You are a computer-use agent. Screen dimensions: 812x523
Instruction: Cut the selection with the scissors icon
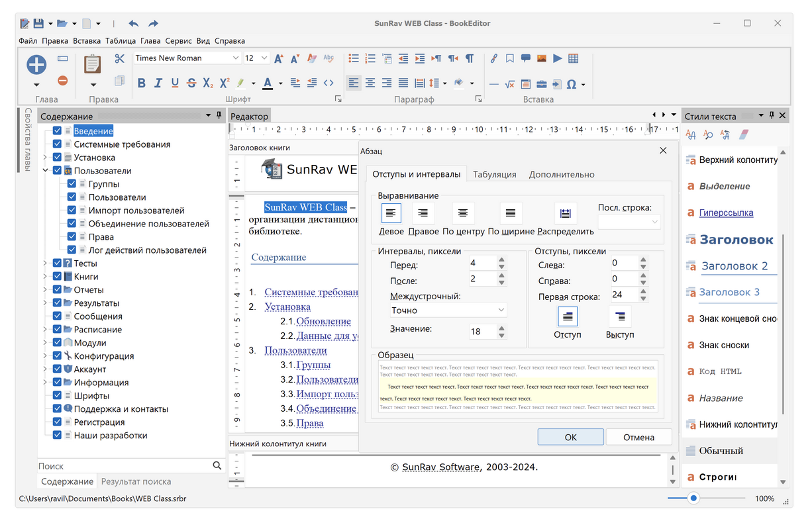119,58
